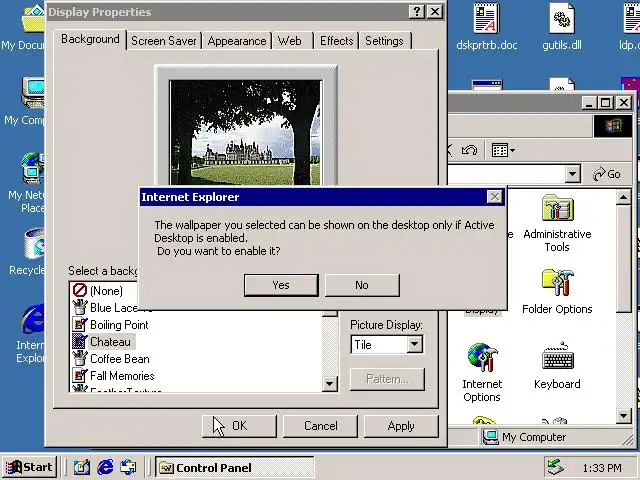This screenshot has width=640, height=480.
Task: Click the Go button beside address bar
Action: point(607,174)
